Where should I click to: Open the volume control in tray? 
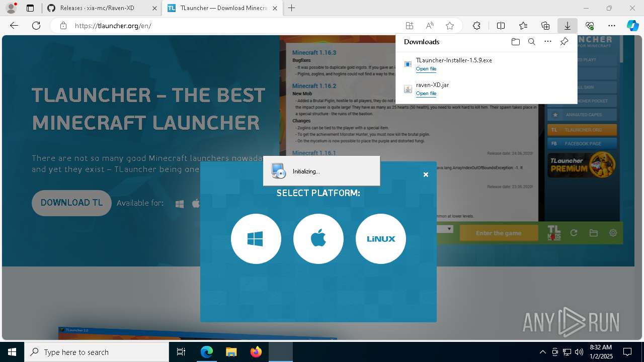coord(579,352)
